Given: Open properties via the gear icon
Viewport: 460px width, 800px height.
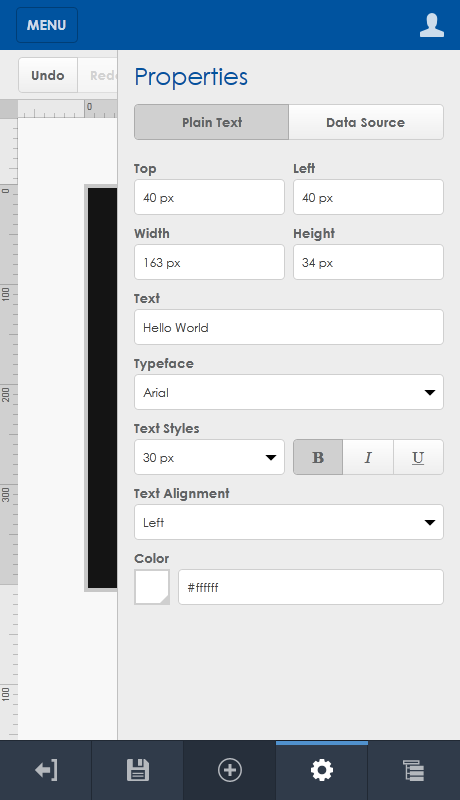Looking at the screenshot, I should click(322, 770).
